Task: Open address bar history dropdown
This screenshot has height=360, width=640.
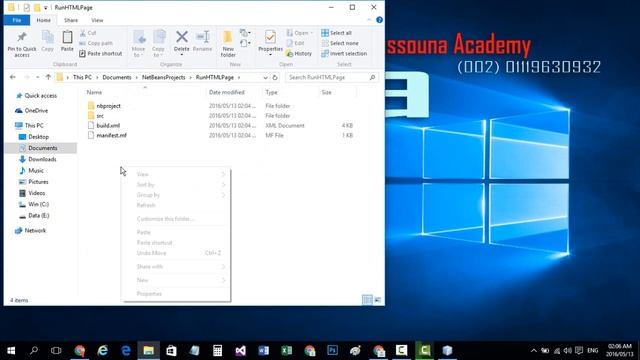Action: point(265,77)
